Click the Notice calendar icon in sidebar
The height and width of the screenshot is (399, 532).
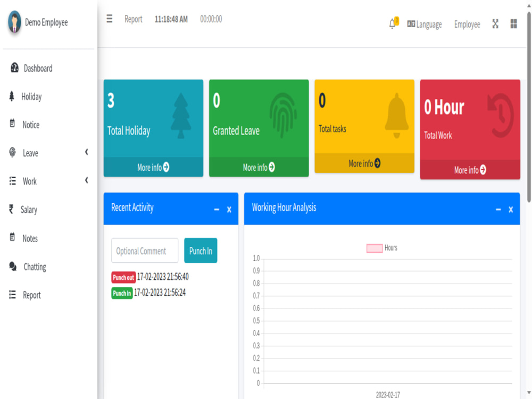click(x=12, y=123)
